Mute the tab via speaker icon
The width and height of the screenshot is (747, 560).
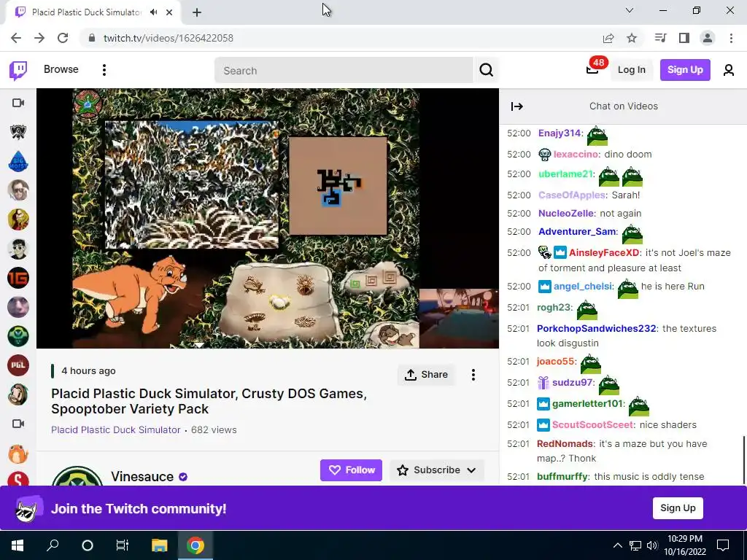154,12
